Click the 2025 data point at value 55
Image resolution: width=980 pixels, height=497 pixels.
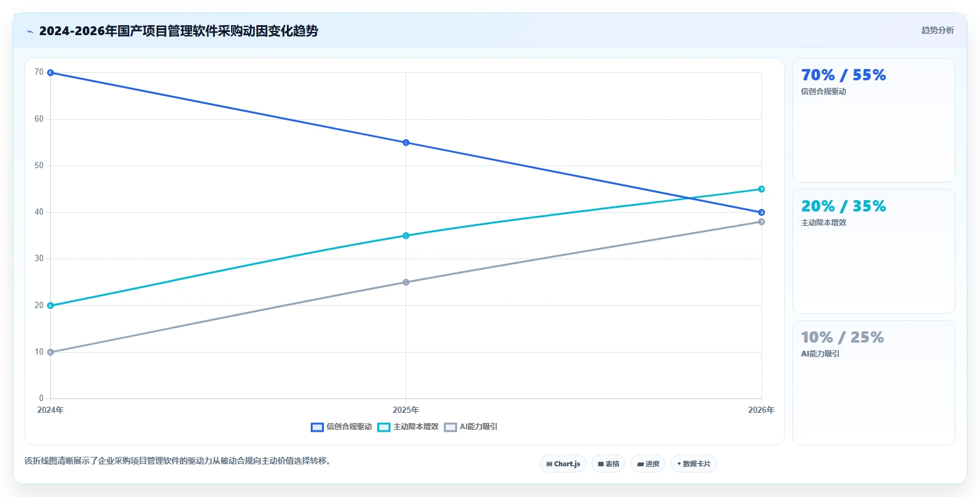coord(406,142)
